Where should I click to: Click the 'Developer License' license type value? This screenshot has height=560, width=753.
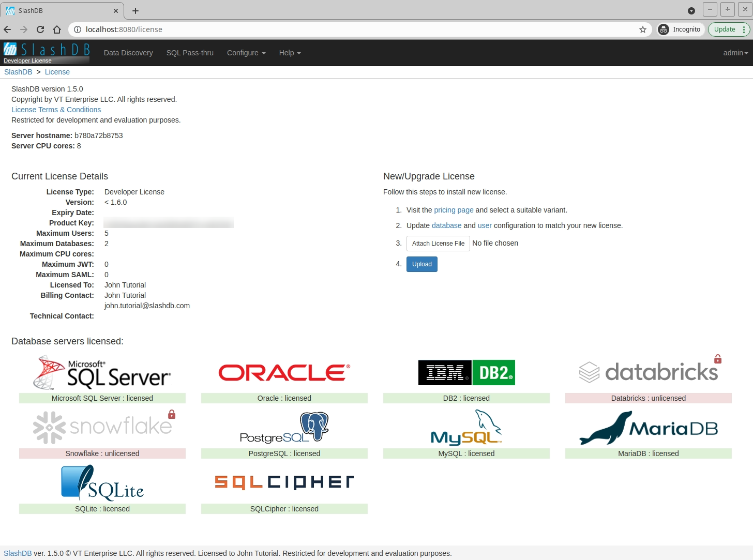click(134, 192)
